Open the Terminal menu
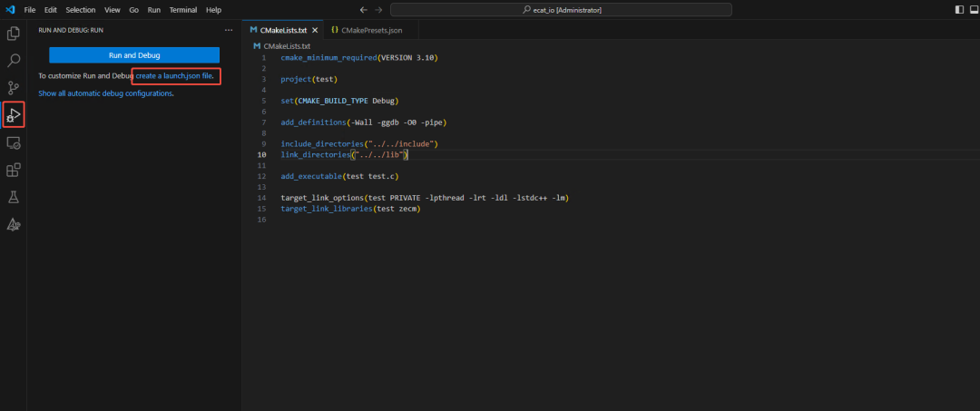 click(x=183, y=10)
